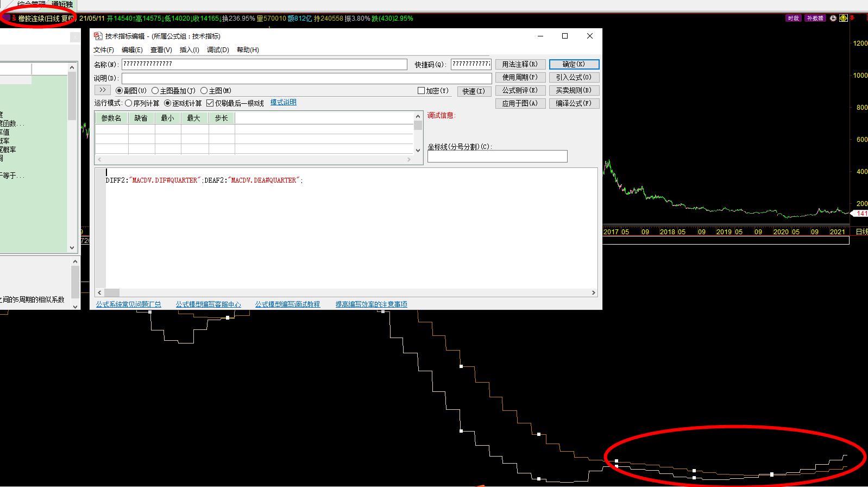Screen dimensions: 868x487
Task: Open the 帮助(H) menu
Action: click(248, 50)
